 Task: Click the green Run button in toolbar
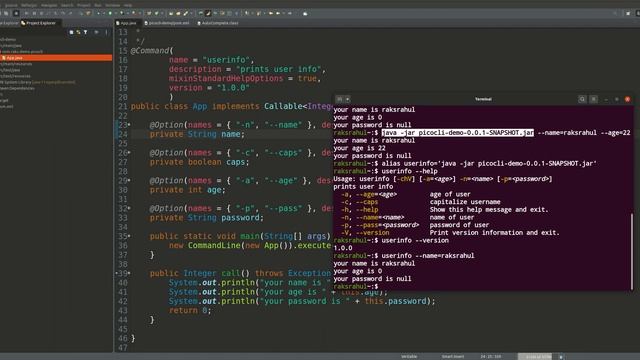point(110,13)
